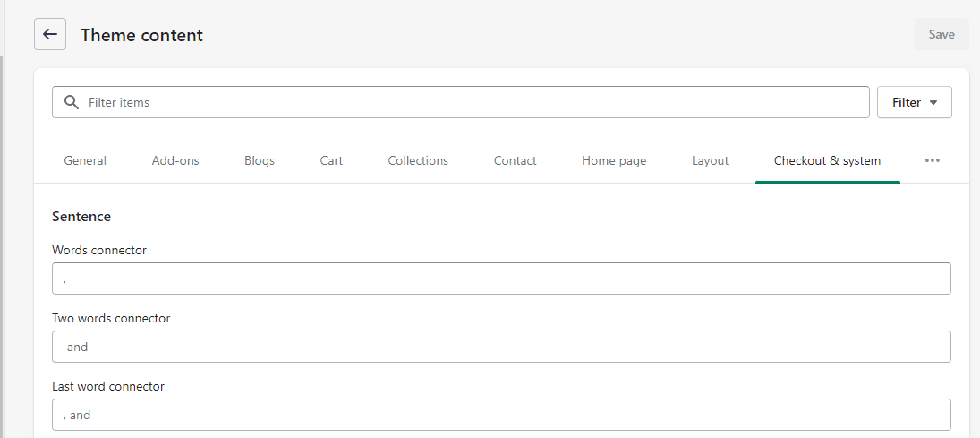Switch to the General tab

(x=85, y=161)
